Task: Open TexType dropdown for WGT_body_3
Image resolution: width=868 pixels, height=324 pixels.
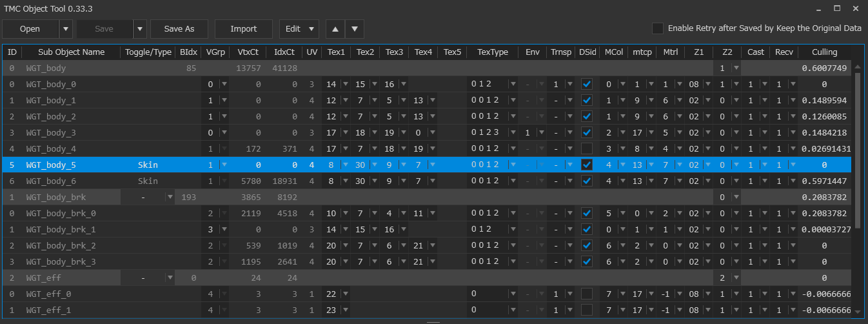Action: tap(512, 132)
